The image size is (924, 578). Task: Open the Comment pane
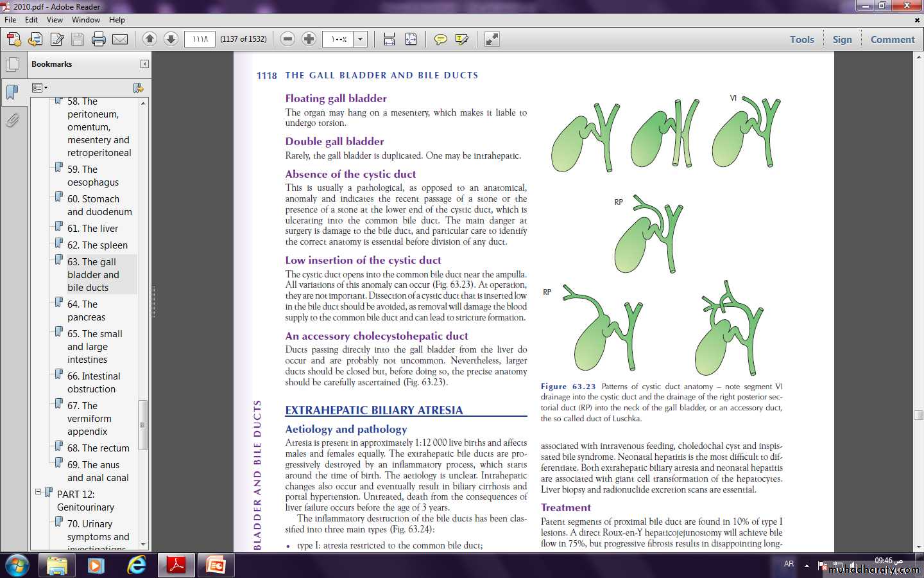[892, 39]
